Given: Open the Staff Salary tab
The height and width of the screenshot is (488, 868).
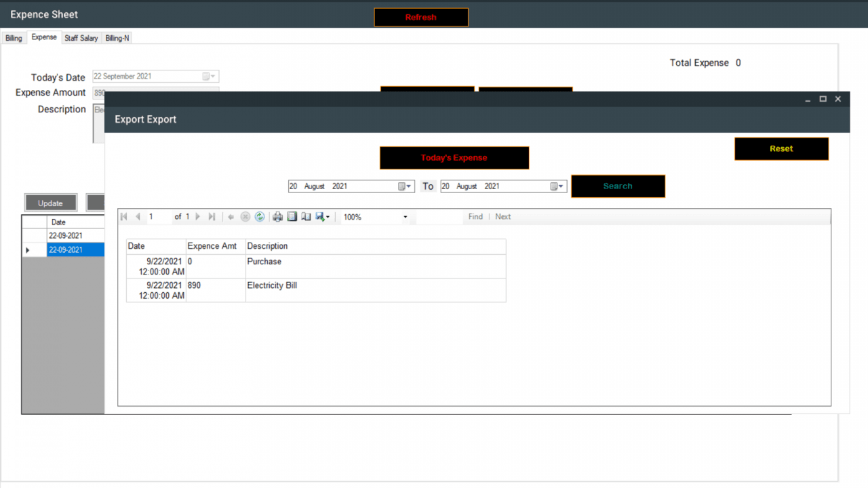Looking at the screenshot, I should pos(81,38).
